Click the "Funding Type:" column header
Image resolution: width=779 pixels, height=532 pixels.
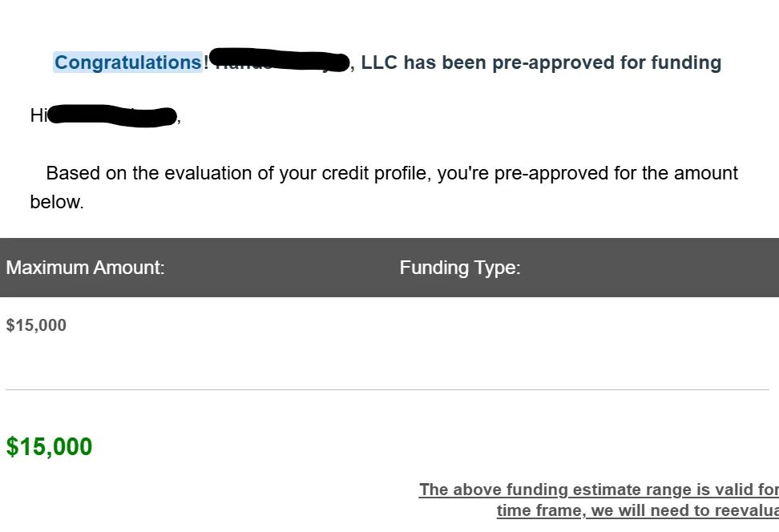point(460,268)
